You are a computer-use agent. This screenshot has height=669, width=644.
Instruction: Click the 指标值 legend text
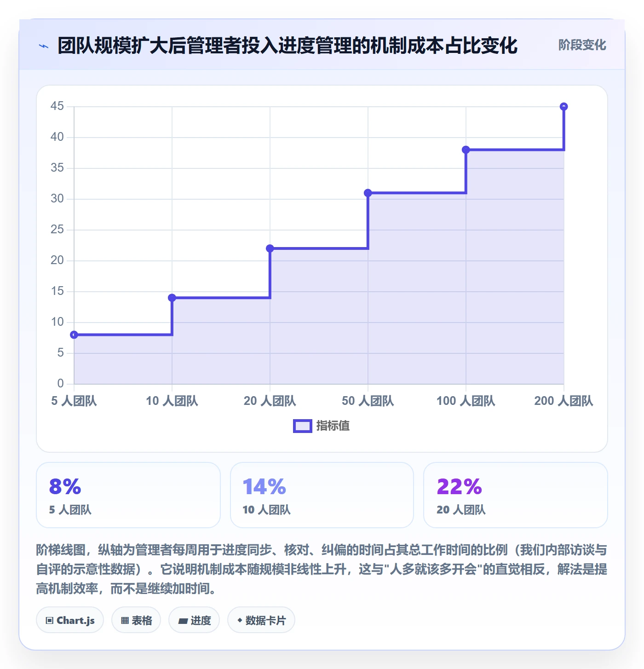click(333, 426)
